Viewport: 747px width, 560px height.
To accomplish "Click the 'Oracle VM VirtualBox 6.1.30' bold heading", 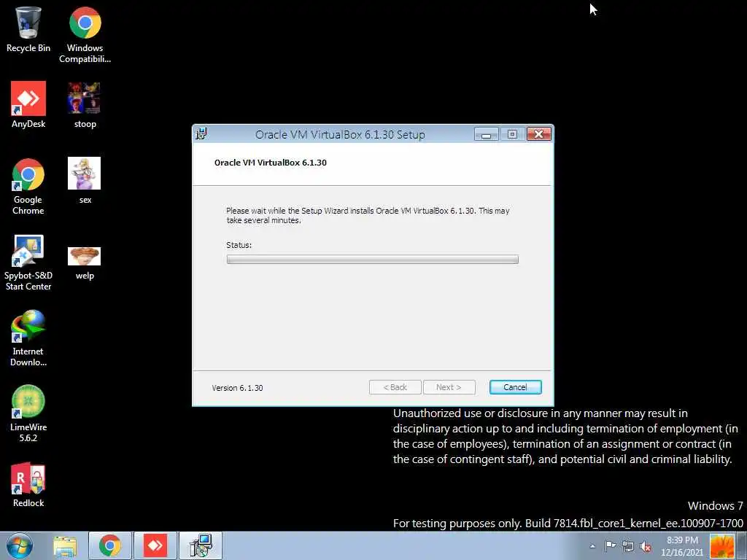I will [270, 163].
